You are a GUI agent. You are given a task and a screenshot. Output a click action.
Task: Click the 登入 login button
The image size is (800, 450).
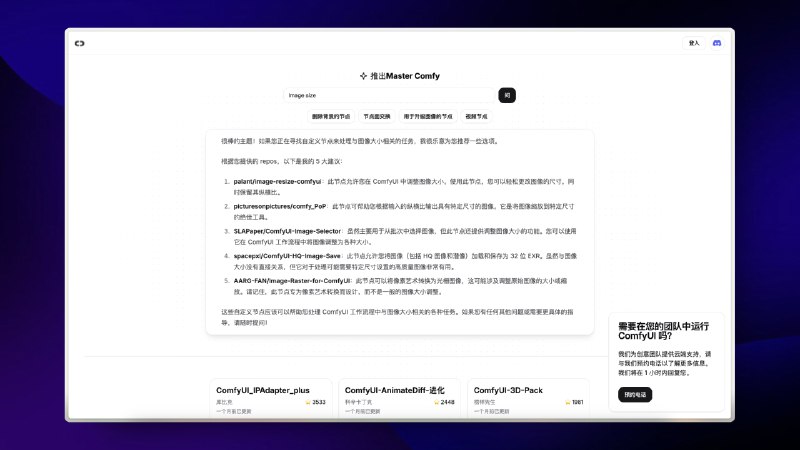694,43
